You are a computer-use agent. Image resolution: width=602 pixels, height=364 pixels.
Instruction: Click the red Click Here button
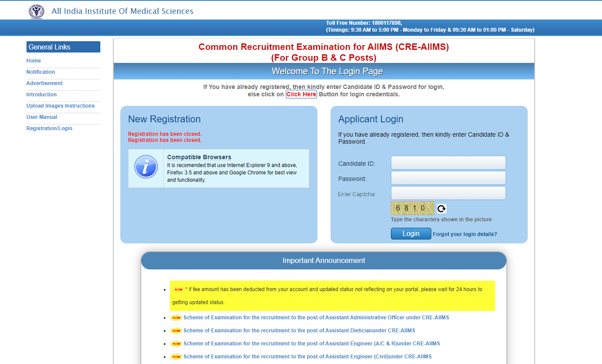pyautogui.click(x=301, y=94)
